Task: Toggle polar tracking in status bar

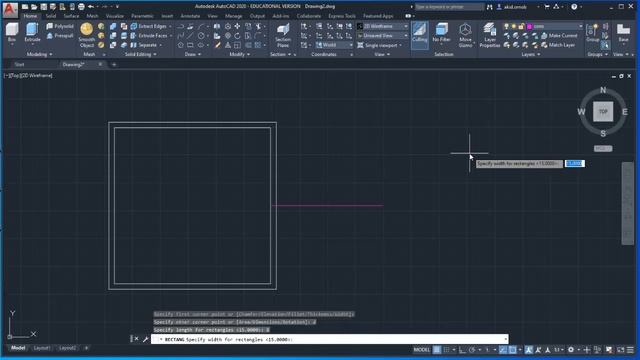Action: [x=472, y=350]
